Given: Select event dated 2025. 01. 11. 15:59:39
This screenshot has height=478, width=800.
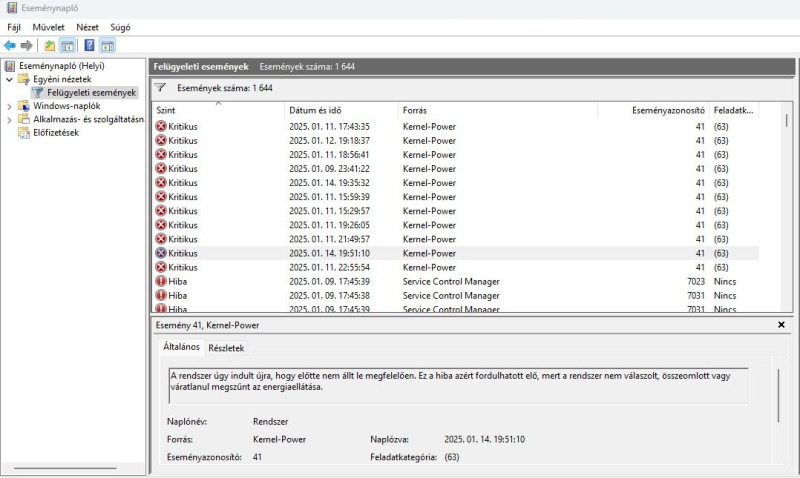Looking at the screenshot, I should pos(456,197).
